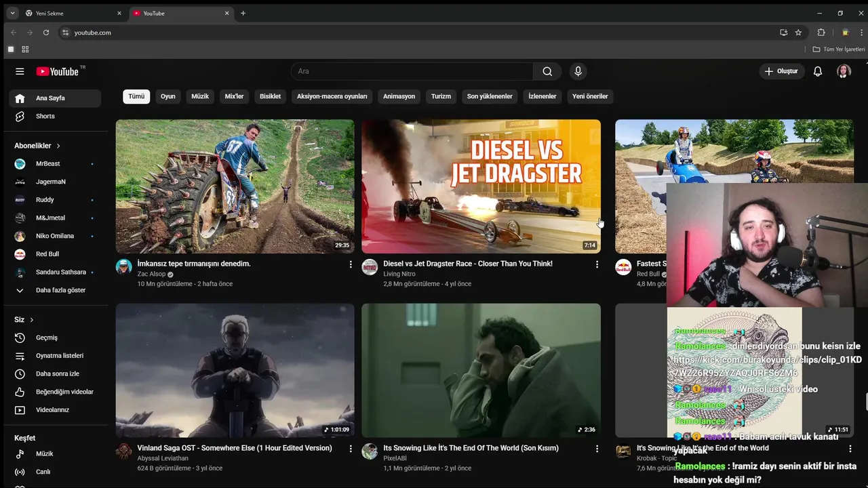Open Living Nitro channel link
Image resolution: width=868 pixels, height=488 pixels.
click(x=399, y=274)
